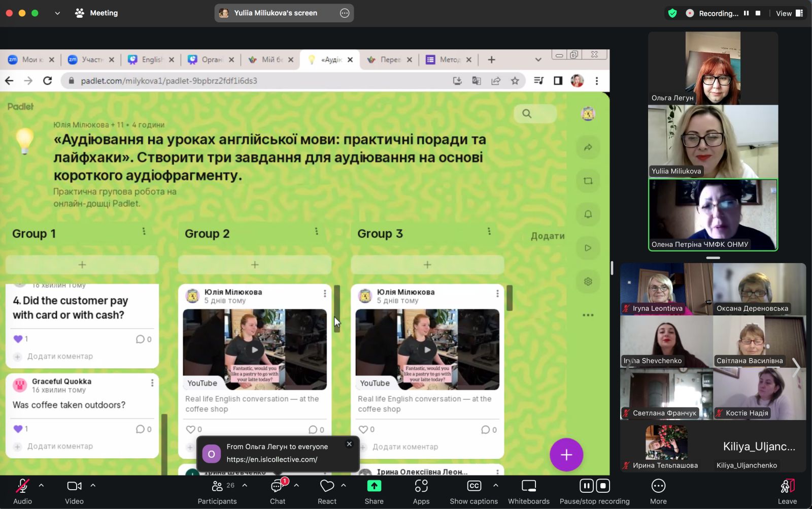Open the Meeting dropdown chevron in title bar
This screenshot has height=509, width=812.
click(57, 13)
